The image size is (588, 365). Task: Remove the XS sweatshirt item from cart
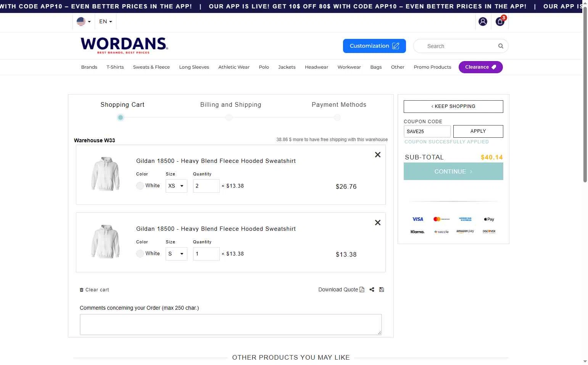[378, 154]
